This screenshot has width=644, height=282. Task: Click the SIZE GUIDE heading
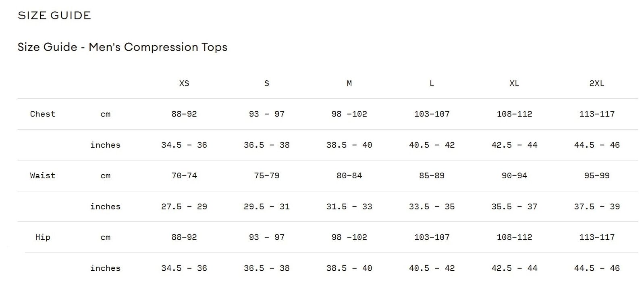click(x=54, y=16)
